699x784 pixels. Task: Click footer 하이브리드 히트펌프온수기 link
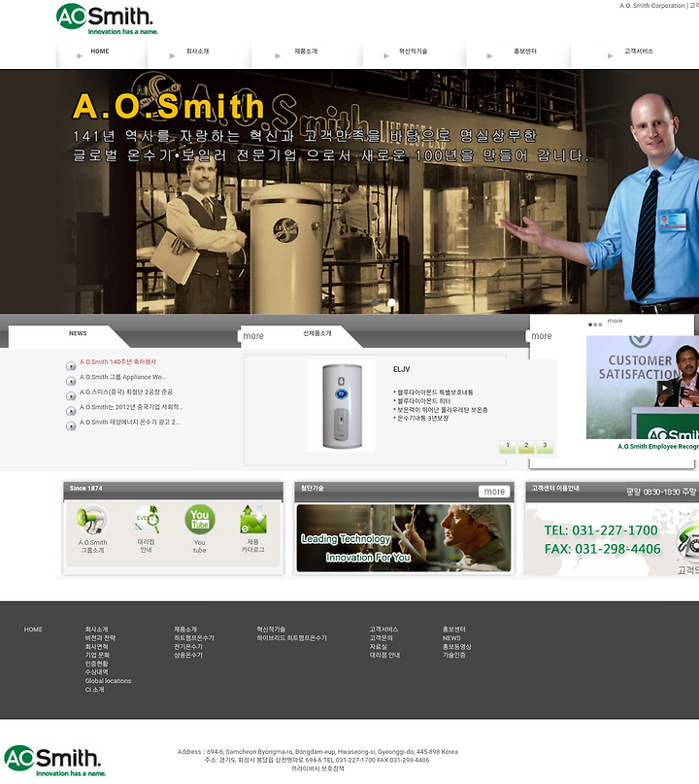pyautogui.click(x=292, y=638)
